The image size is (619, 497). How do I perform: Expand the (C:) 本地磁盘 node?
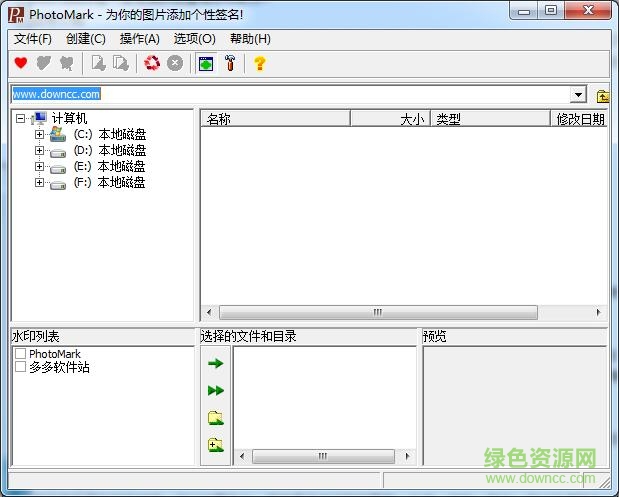(x=39, y=134)
